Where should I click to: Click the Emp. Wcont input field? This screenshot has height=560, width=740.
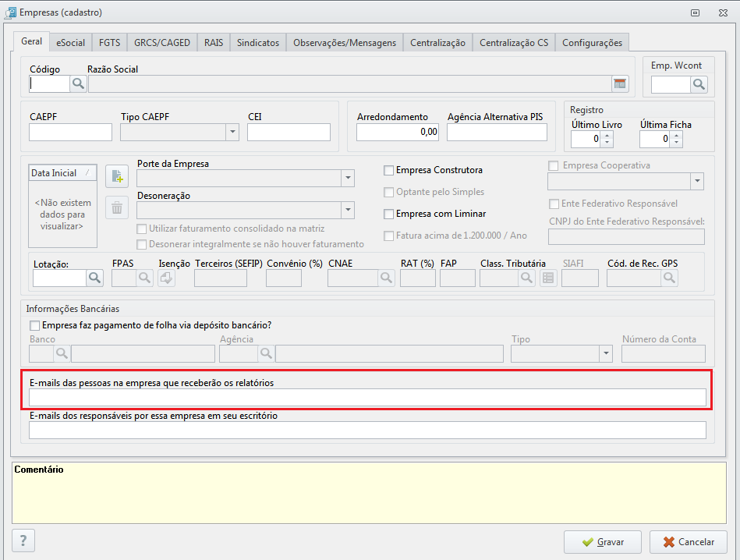(671, 84)
